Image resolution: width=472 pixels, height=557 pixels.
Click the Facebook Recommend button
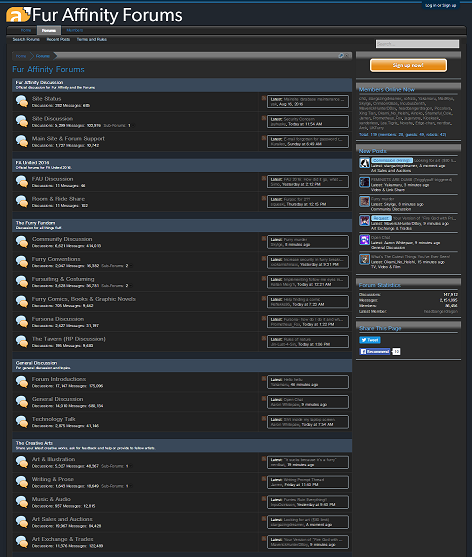pyautogui.click(x=375, y=351)
